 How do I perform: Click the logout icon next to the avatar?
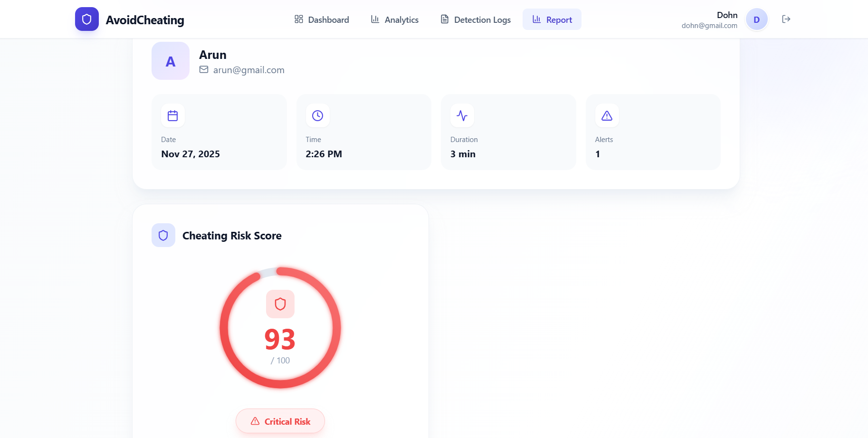click(x=786, y=19)
